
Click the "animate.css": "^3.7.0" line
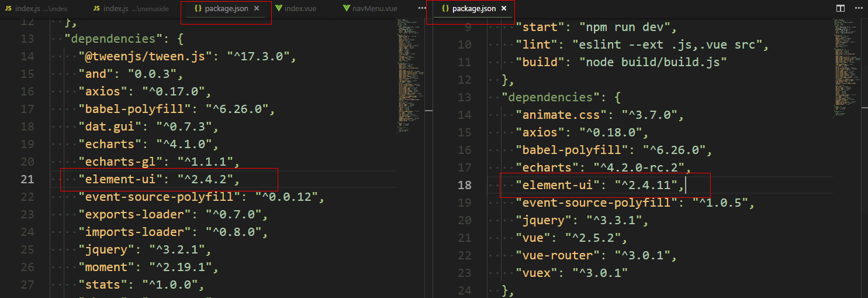coord(600,115)
